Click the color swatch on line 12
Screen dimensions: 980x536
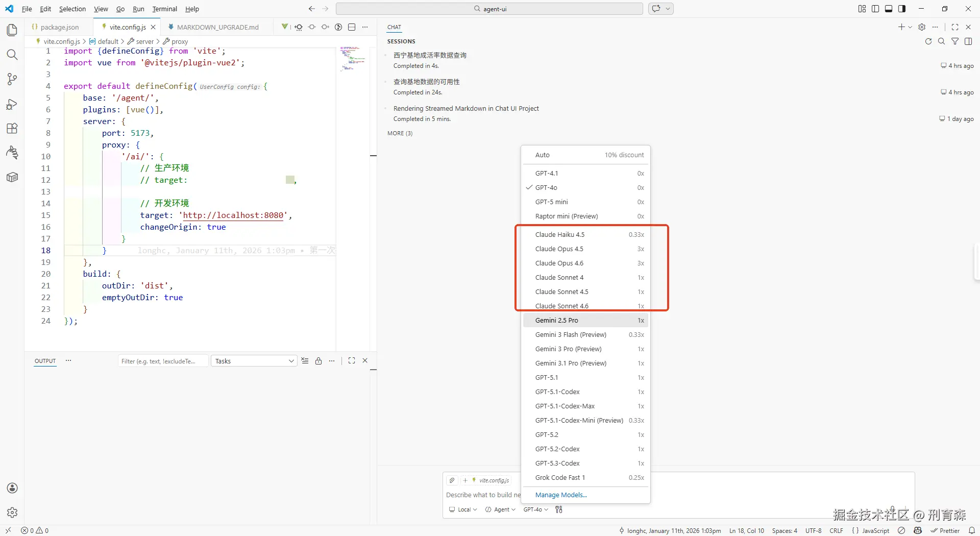coord(290,180)
